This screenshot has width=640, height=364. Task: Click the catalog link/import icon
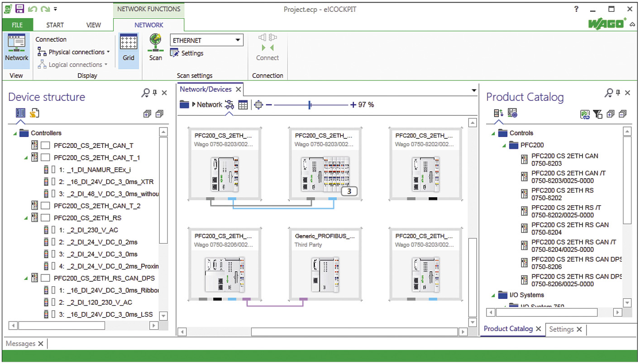pyautogui.click(x=585, y=114)
